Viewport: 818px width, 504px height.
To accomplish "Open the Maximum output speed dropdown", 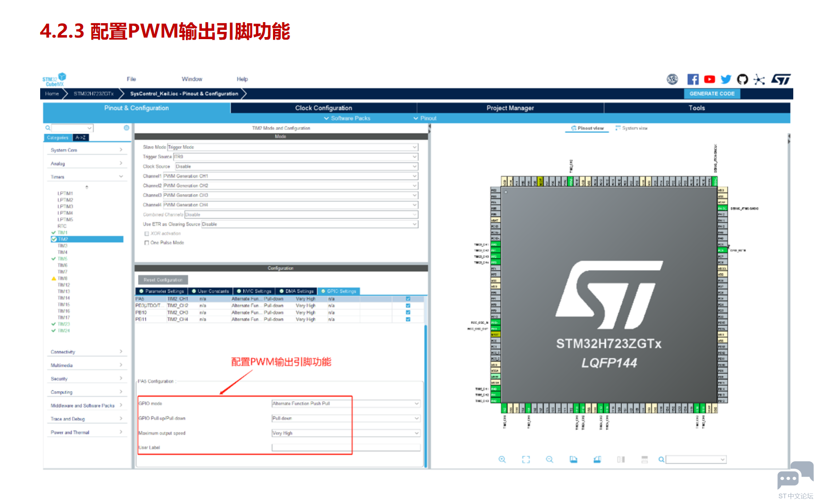I will (x=346, y=433).
